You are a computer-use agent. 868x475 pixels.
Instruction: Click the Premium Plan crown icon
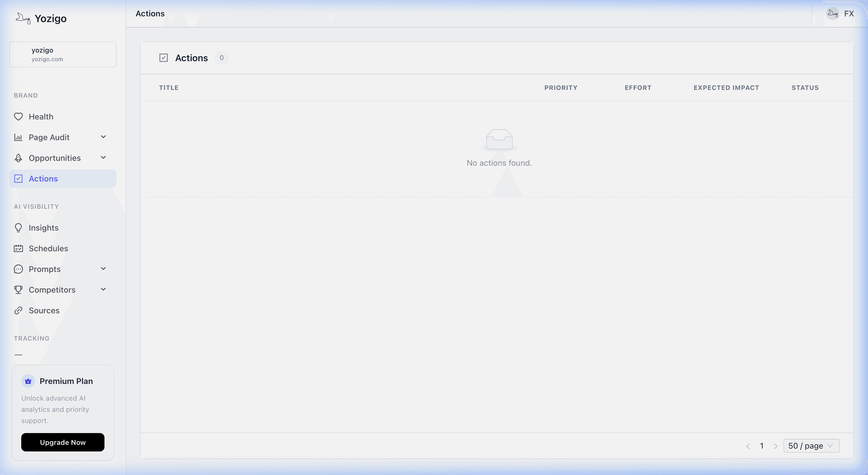pyautogui.click(x=28, y=381)
